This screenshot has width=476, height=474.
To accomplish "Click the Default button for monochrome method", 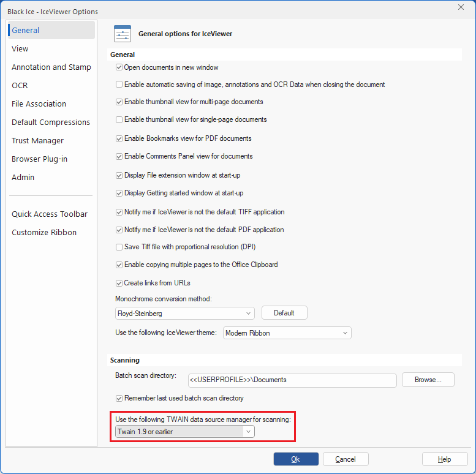I will pos(284,312).
